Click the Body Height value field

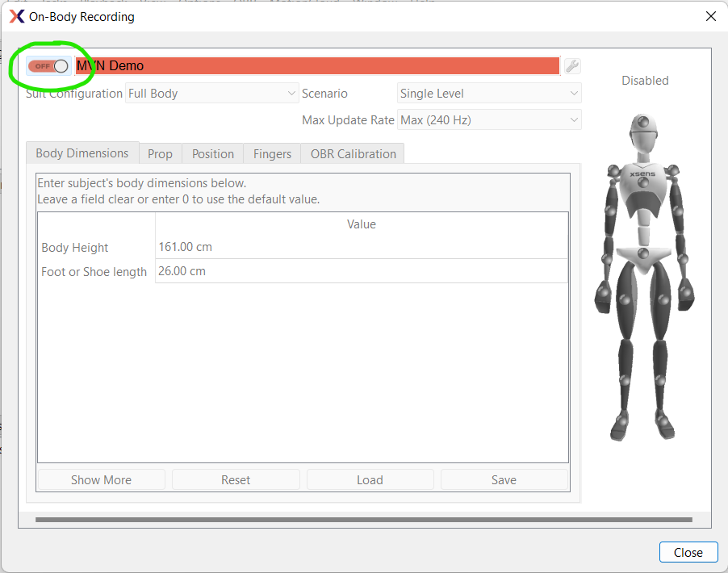[x=361, y=247]
